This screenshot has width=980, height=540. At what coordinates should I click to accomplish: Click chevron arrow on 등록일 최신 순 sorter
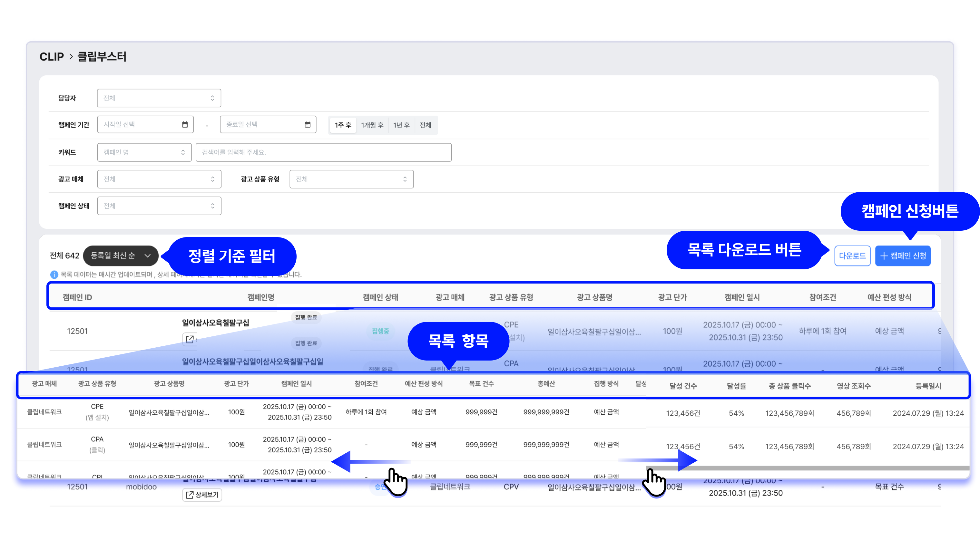pyautogui.click(x=148, y=256)
